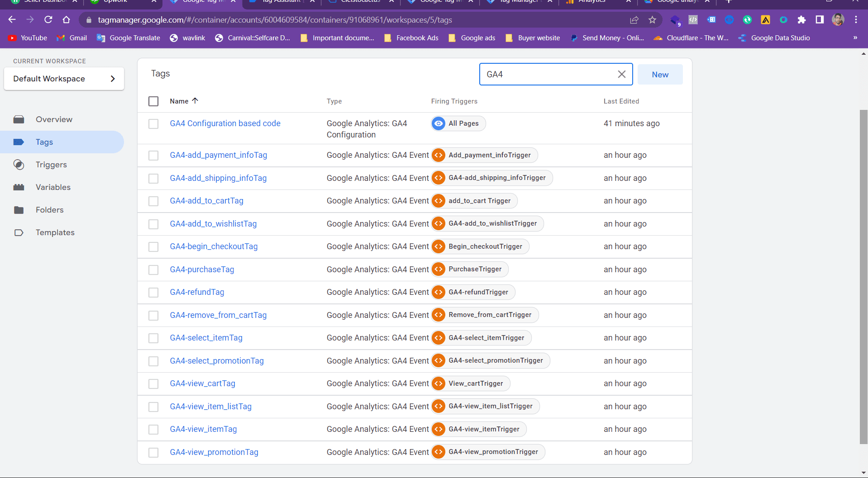Navigate to Folders section
This screenshot has width=868, height=478.
tap(50, 210)
